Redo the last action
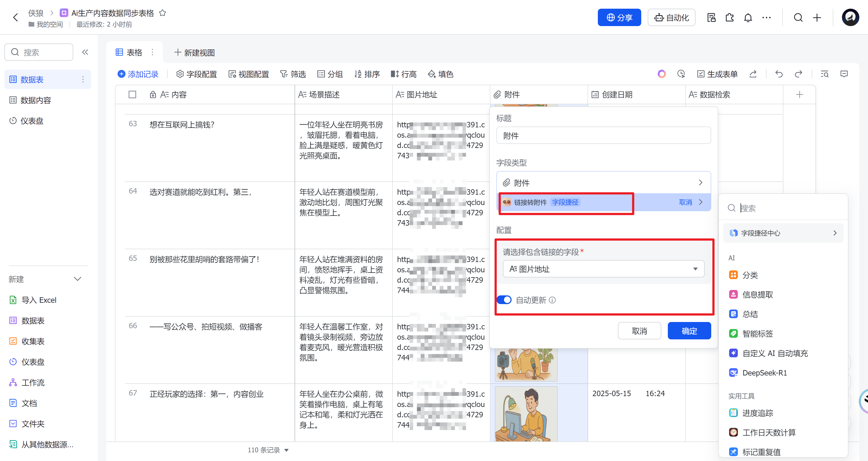This screenshot has height=461, width=868. pos(799,74)
